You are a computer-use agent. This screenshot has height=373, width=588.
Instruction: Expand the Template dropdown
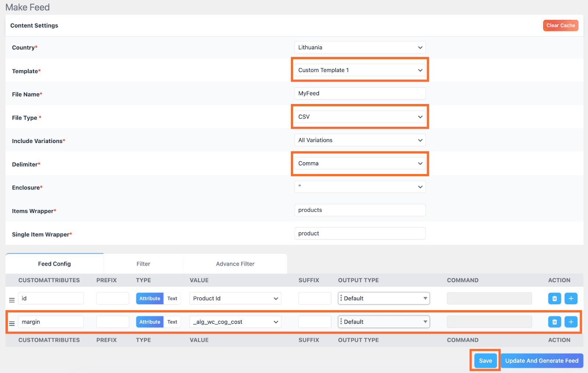coord(360,70)
